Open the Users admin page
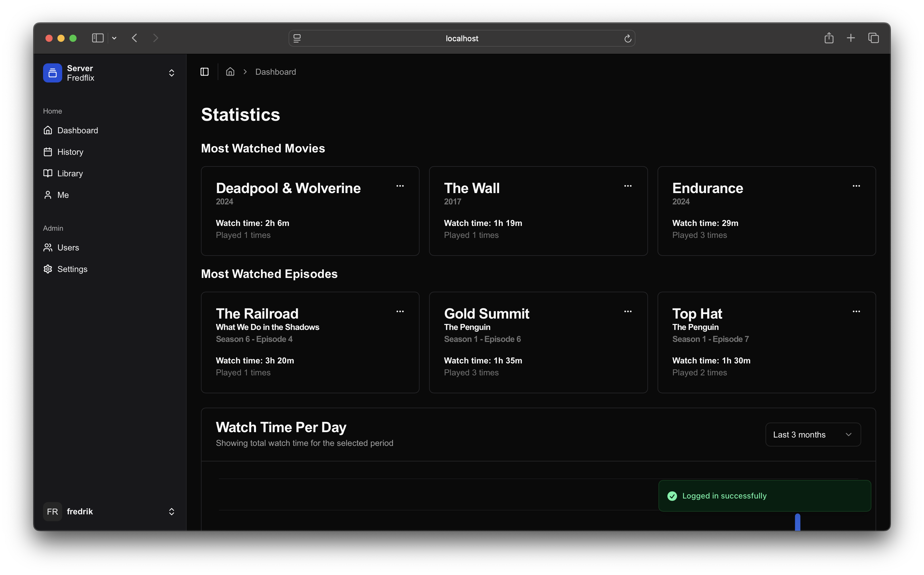924x575 pixels. pos(109,247)
